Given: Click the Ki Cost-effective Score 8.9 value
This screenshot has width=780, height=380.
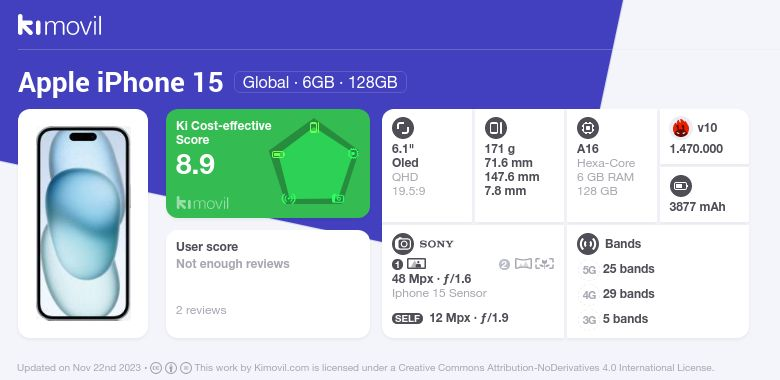Looking at the screenshot, I should tap(195, 164).
